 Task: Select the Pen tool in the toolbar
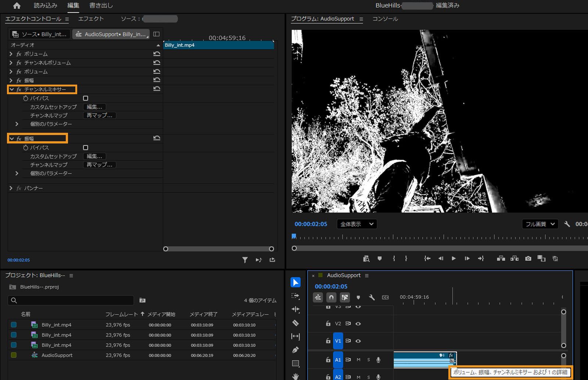[295, 350]
